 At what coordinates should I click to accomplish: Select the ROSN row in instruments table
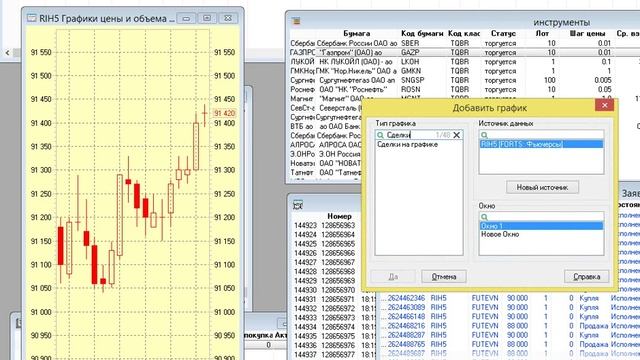click(464, 89)
